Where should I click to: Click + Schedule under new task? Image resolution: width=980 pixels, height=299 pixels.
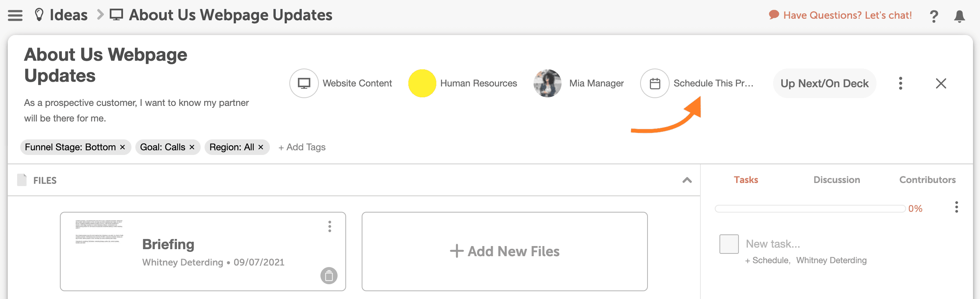(x=768, y=260)
